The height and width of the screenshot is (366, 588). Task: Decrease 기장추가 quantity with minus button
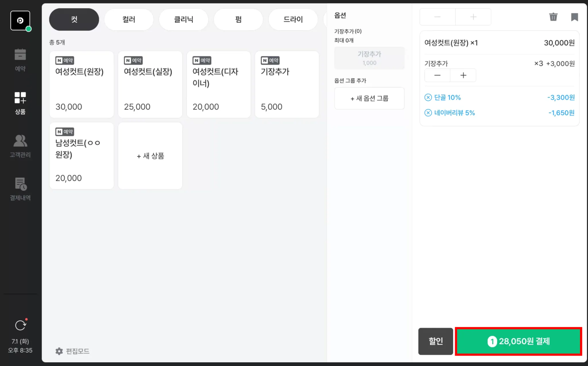[x=437, y=75]
